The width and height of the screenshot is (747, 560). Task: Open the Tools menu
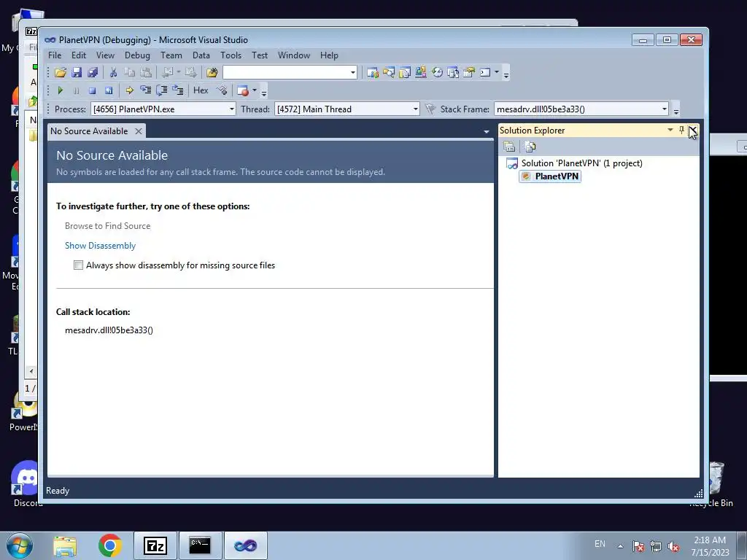231,55
